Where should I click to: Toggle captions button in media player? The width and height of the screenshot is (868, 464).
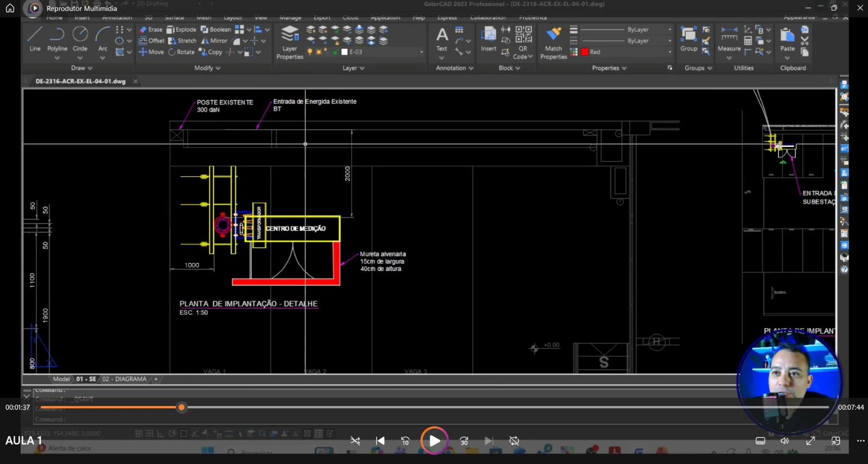[x=761, y=441]
